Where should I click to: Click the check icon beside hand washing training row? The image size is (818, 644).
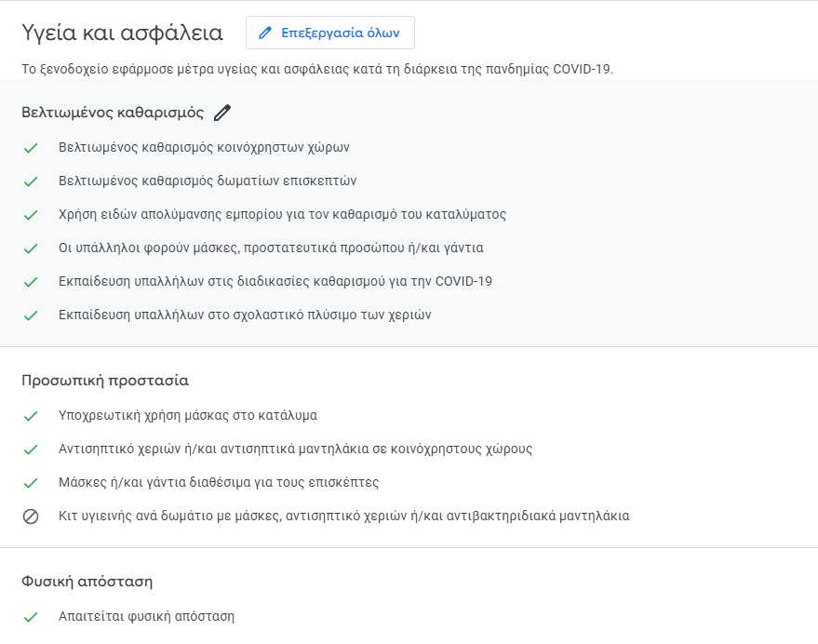point(31,315)
